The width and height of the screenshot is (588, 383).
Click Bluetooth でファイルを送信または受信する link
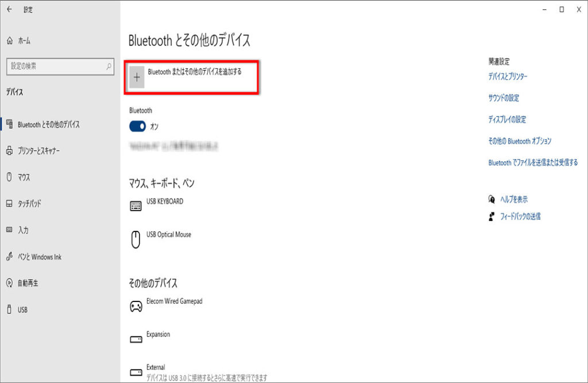coord(533,163)
